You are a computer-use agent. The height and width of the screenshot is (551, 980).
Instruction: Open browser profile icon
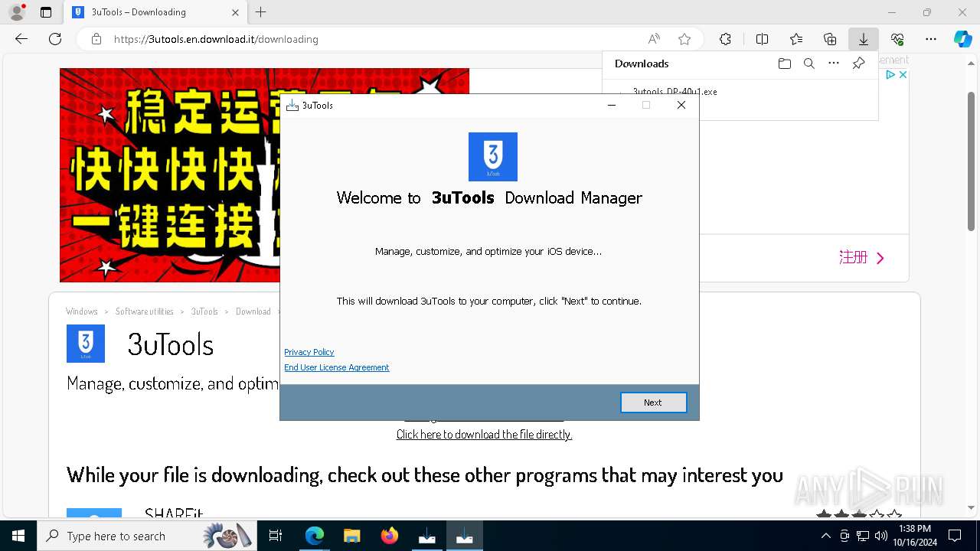coord(17,12)
